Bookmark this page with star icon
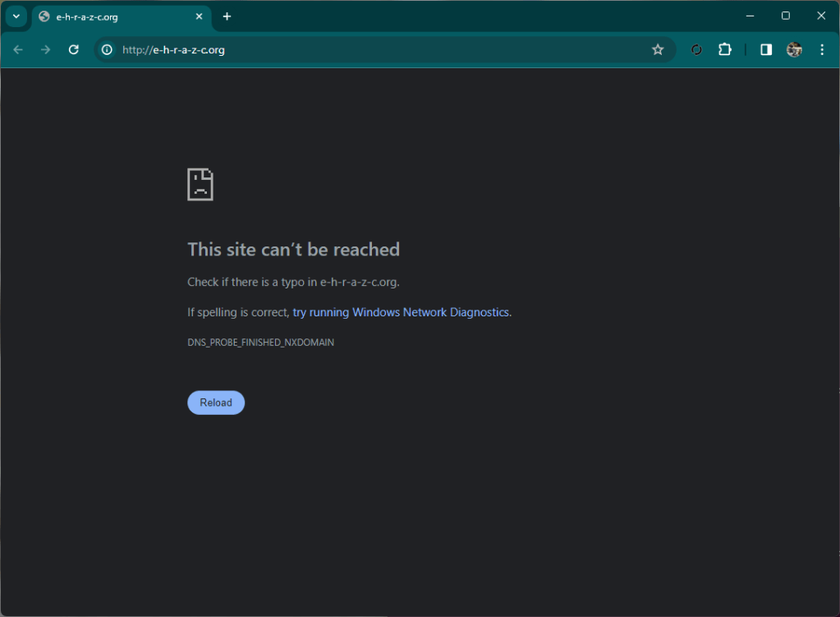This screenshot has width=840, height=617. [x=658, y=50]
